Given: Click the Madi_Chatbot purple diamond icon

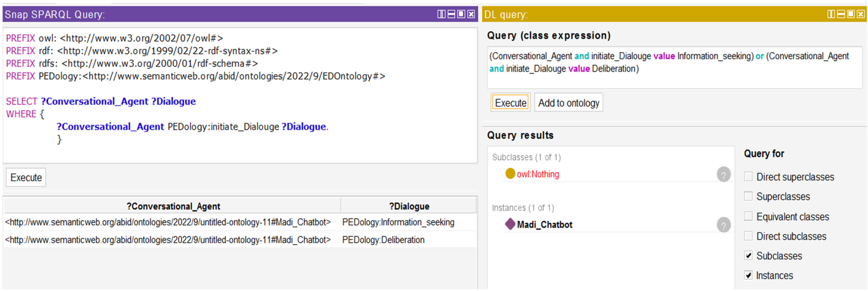Looking at the screenshot, I should click(x=510, y=224).
